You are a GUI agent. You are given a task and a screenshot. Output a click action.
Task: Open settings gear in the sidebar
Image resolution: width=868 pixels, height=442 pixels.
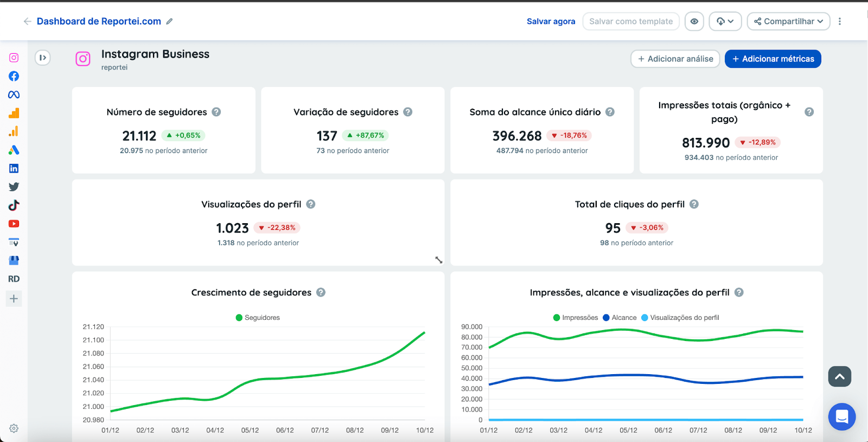(x=14, y=428)
